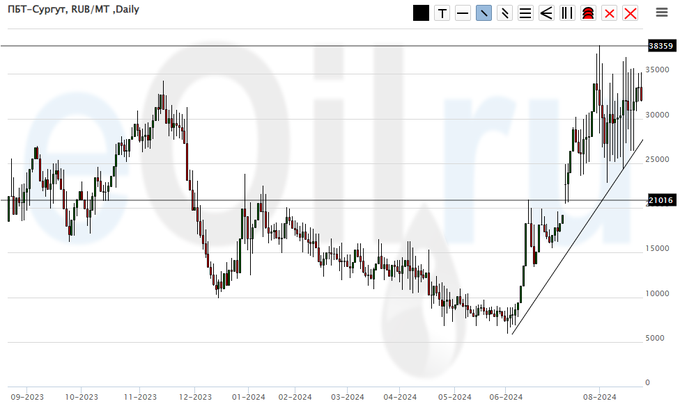Clear all drawings with large red X
680x406 pixels.
point(630,13)
